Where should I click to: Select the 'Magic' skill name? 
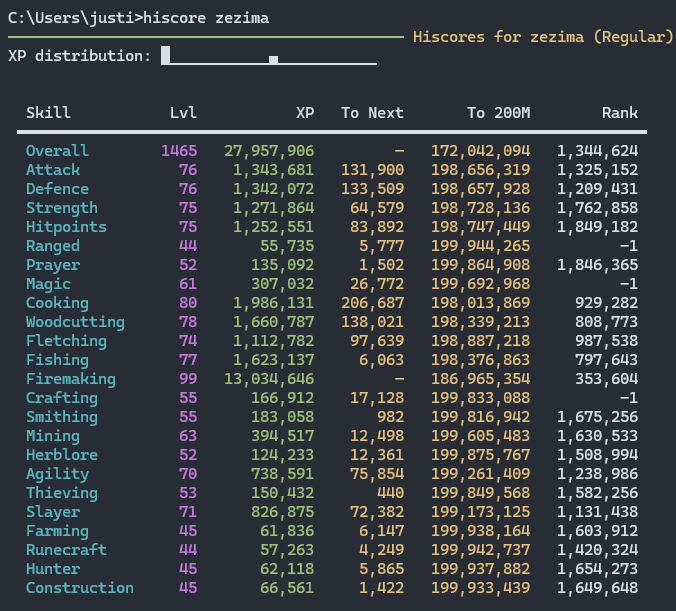[48, 284]
